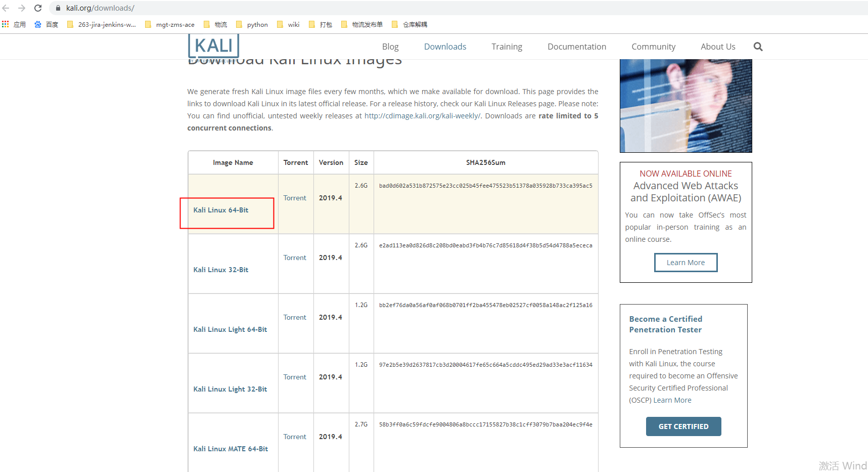Open the 263-jira-jenkins bookmark folder
This screenshot has height=472, width=868.
tap(102, 24)
